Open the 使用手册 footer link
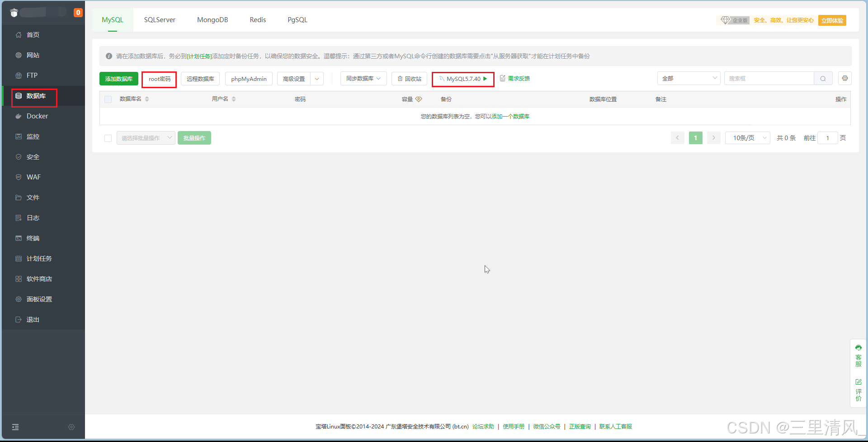The width and height of the screenshot is (868, 442). pyautogui.click(x=514, y=427)
